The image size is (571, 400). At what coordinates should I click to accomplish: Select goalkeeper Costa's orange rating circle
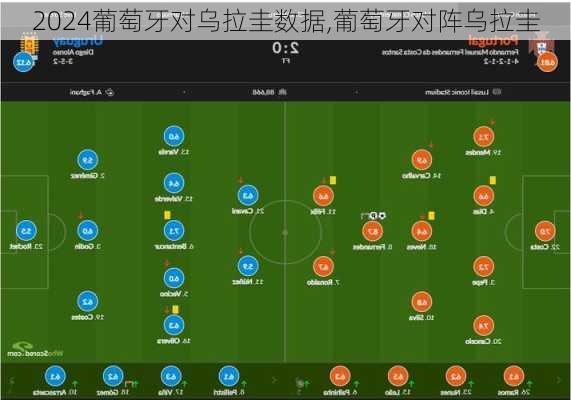pyautogui.click(x=545, y=231)
